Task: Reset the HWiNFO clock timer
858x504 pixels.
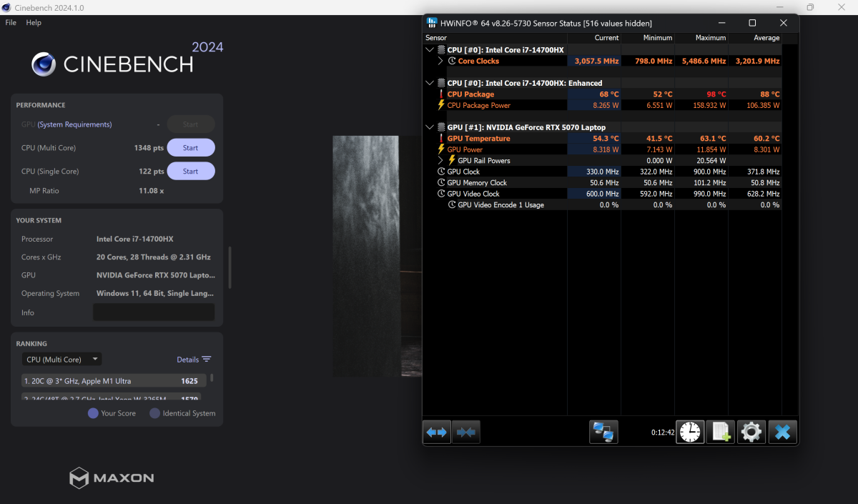Action: pos(690,432)
